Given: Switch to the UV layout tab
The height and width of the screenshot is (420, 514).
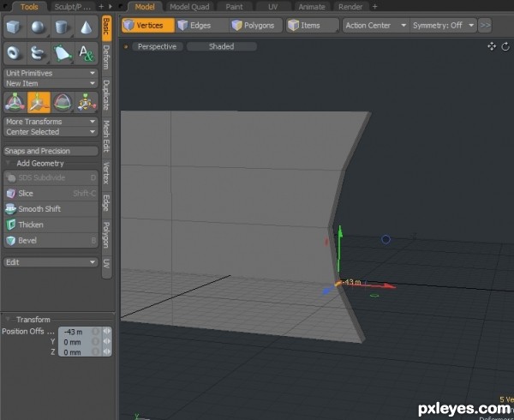Looking at the screenshot, I should [272, 7].
